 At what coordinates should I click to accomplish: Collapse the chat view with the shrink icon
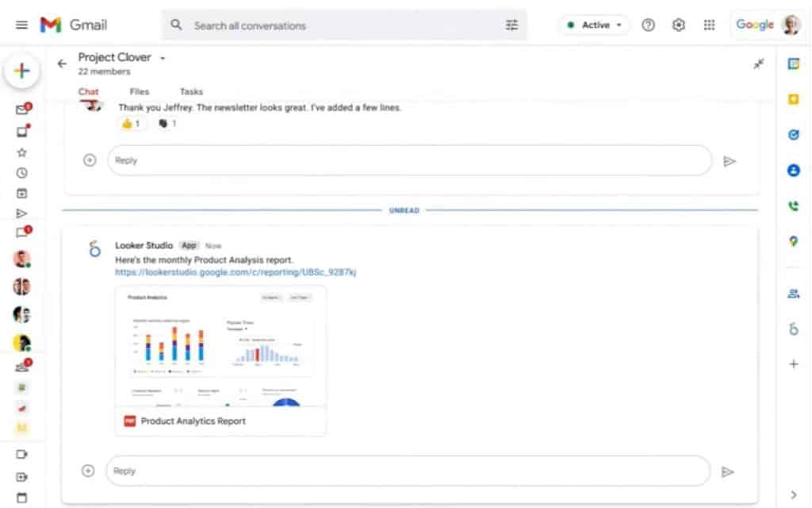pos(759,63)
